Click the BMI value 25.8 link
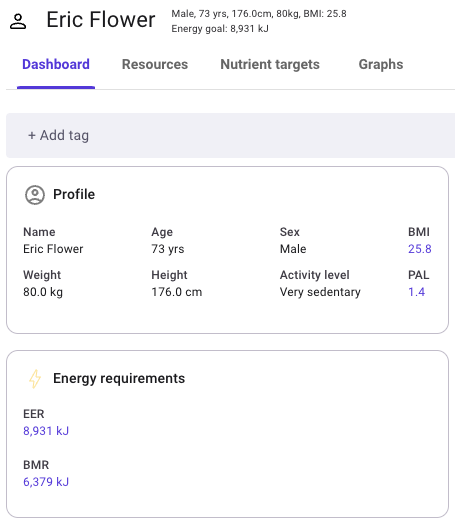This screenshot has width=455, height=523. [420, 249]
